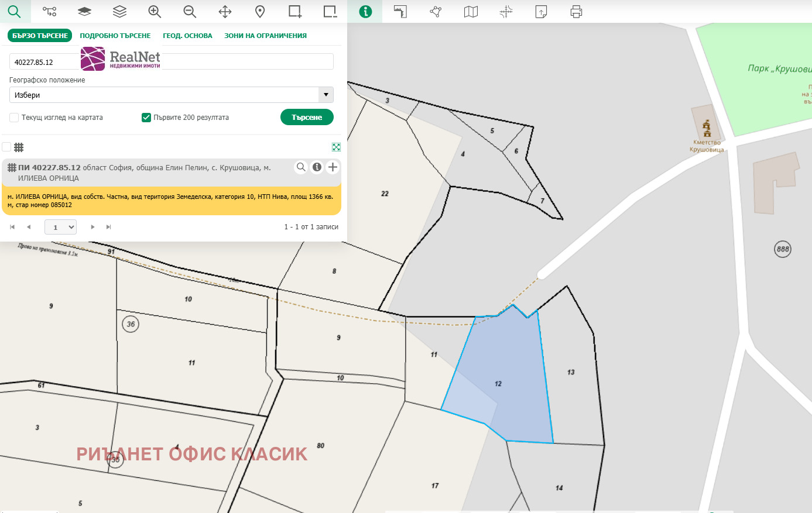Tick the select-all results checkbox
Viewport: 812px width, 513px height.
[6, 147]
